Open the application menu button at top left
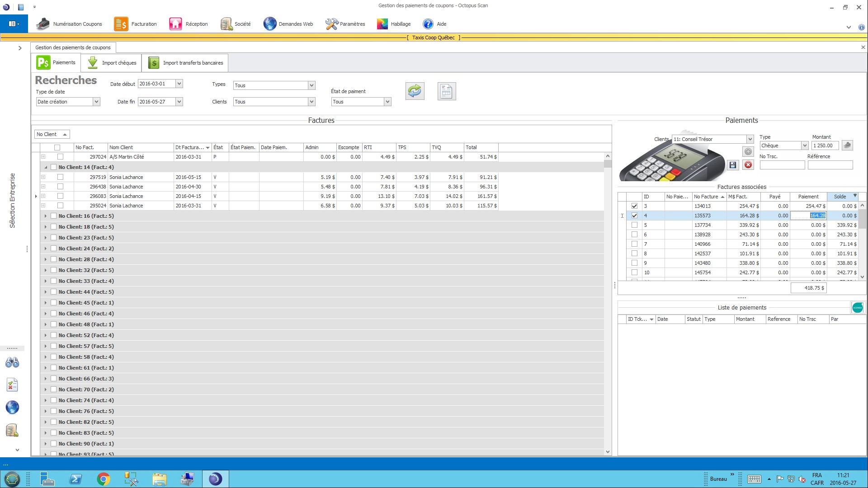The image size is (868, 488). [x=14, y=24]
